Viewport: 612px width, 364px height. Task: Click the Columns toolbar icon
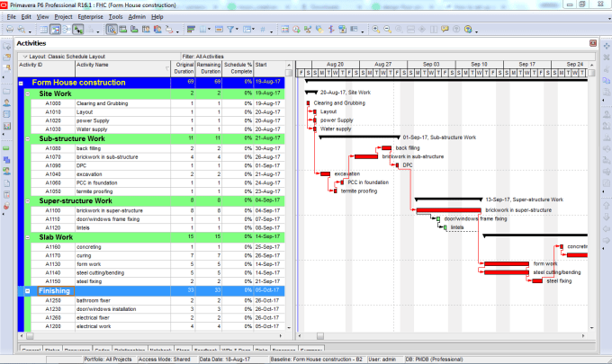point(203,30)
